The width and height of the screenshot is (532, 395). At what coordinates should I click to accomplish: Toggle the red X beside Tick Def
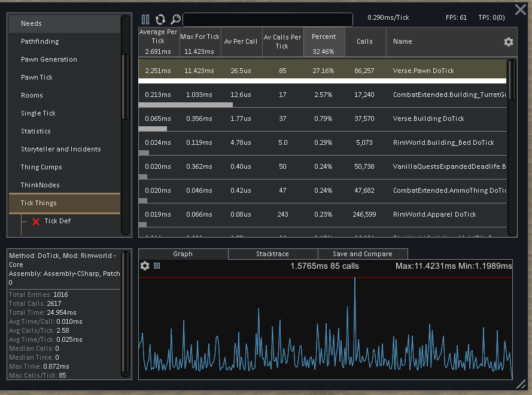tap(36, 221)
